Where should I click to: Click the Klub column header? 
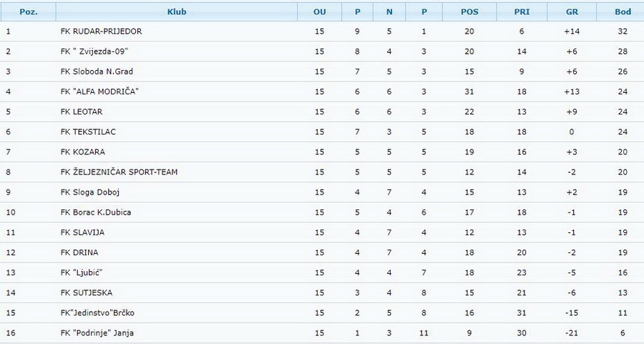pos(177,12)
